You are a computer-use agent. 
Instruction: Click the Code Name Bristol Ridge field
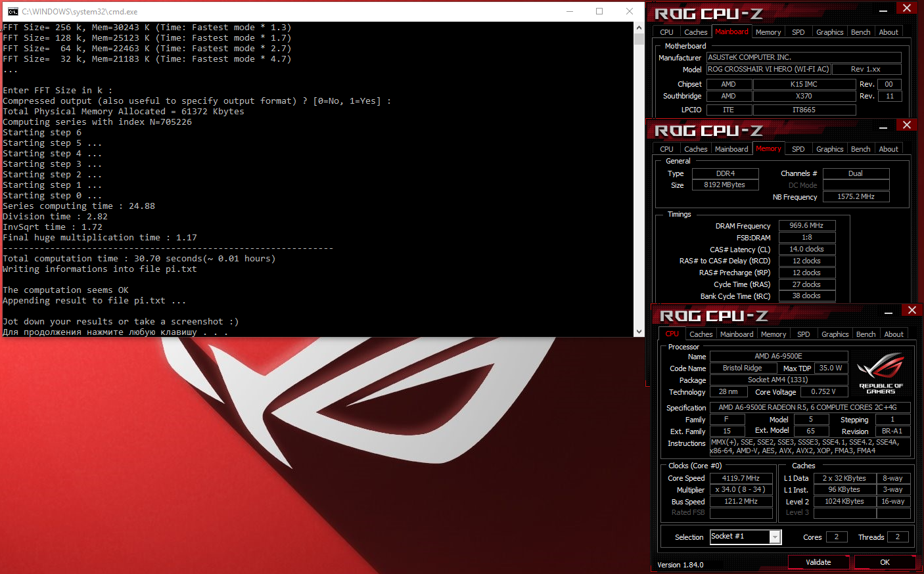743,368
